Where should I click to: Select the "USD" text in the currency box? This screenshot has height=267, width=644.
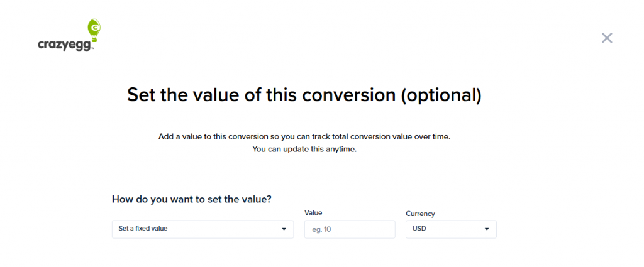tap(419, 229)
